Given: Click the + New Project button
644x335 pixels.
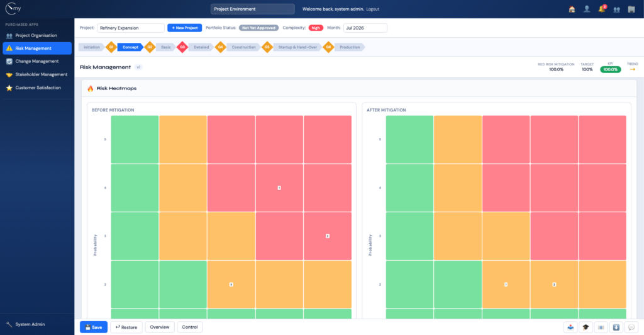Looking at the screenshot, I should point(184,28).
